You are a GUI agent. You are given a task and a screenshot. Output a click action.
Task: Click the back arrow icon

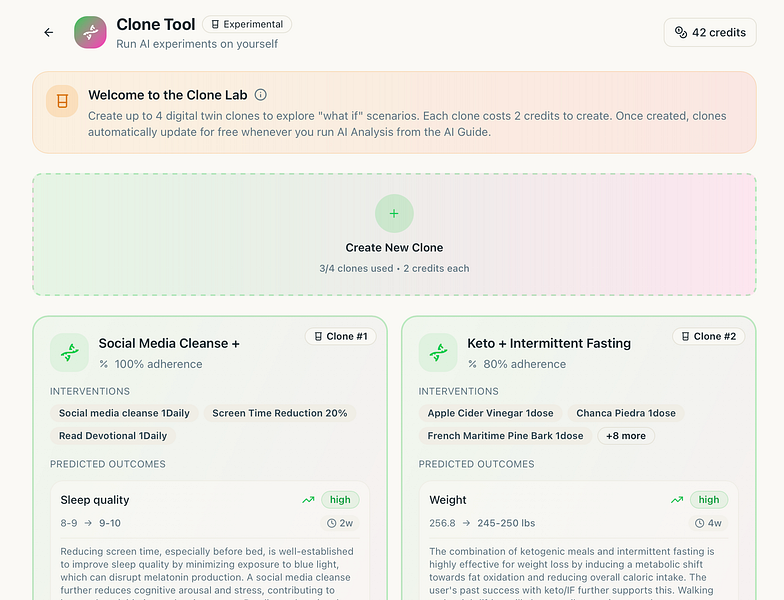point(48,32)
